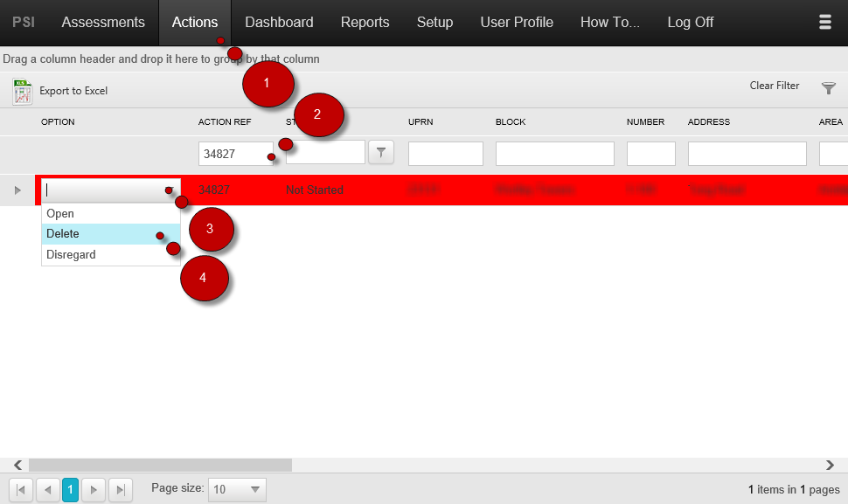Click the horizontal scrollbar thumb
Screen dimensions: 848x504
[x=160, y=465]
